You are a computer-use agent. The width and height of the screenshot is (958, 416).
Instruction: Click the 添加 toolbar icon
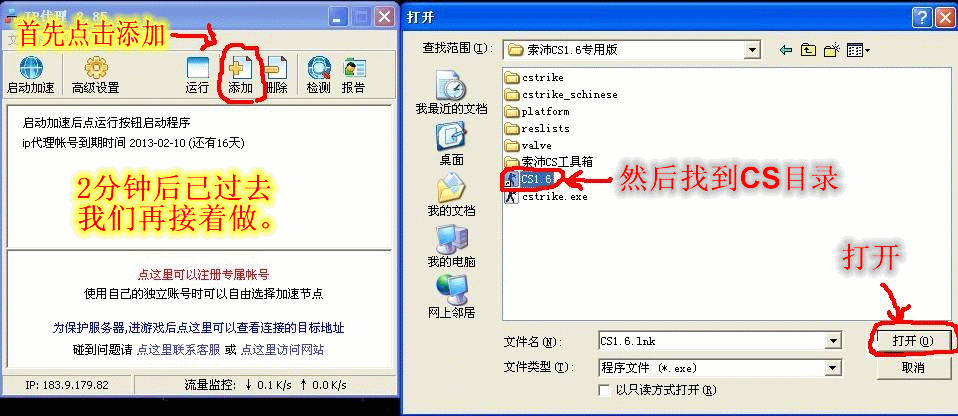coord(240,68)
